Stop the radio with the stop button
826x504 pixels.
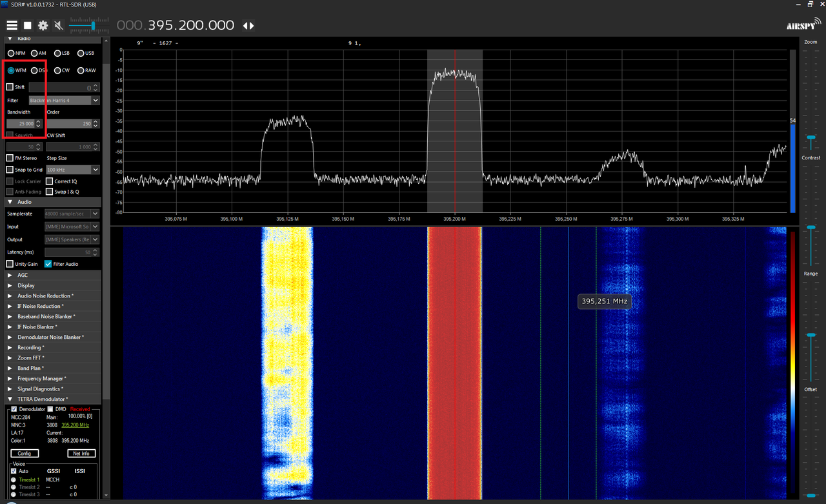(x=28, y=25)
